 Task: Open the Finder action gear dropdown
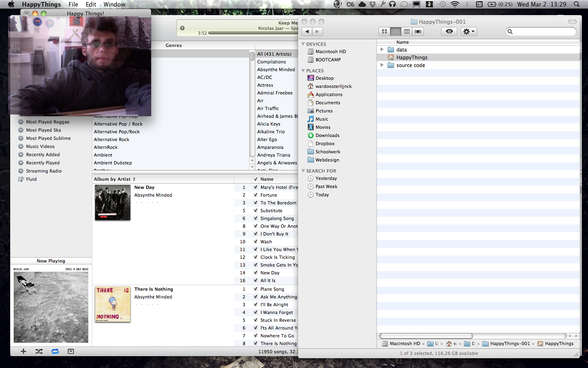click(468, 31)
